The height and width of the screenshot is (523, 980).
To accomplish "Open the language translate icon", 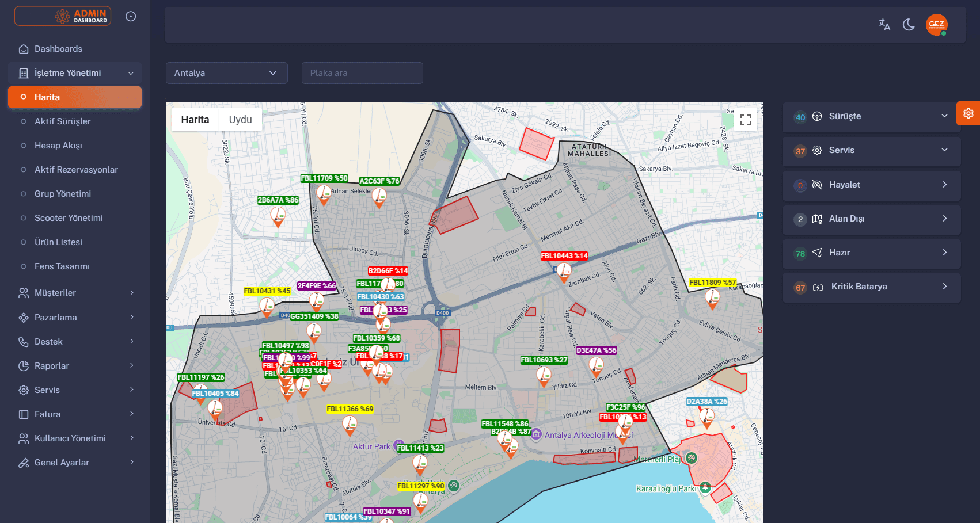I will (x=884, y=24).
